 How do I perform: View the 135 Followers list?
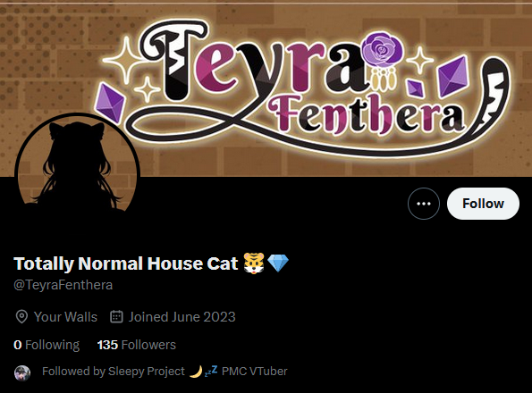coord(137,345)
